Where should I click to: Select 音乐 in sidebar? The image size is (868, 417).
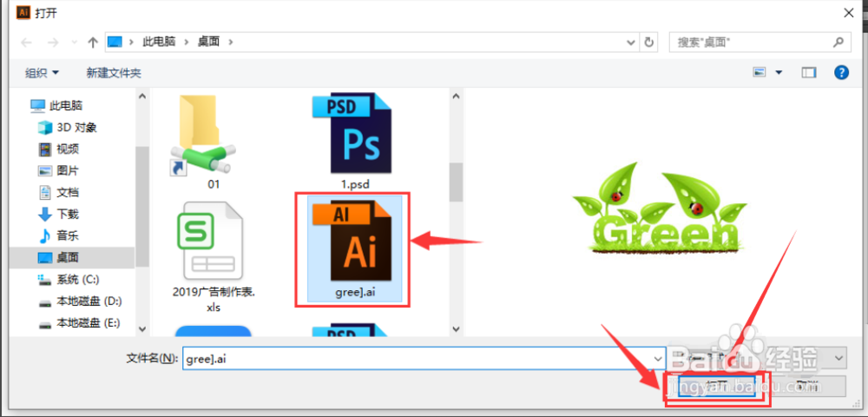(59, 236)
